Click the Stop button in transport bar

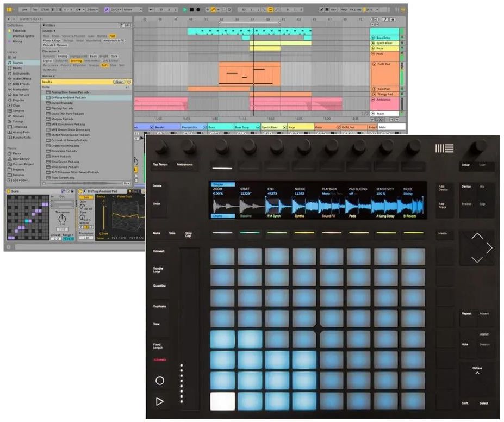pos(191,9)
